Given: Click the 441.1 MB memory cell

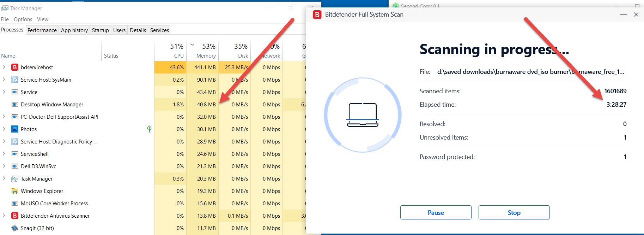Looking at the screenshot, I should 202,67.
